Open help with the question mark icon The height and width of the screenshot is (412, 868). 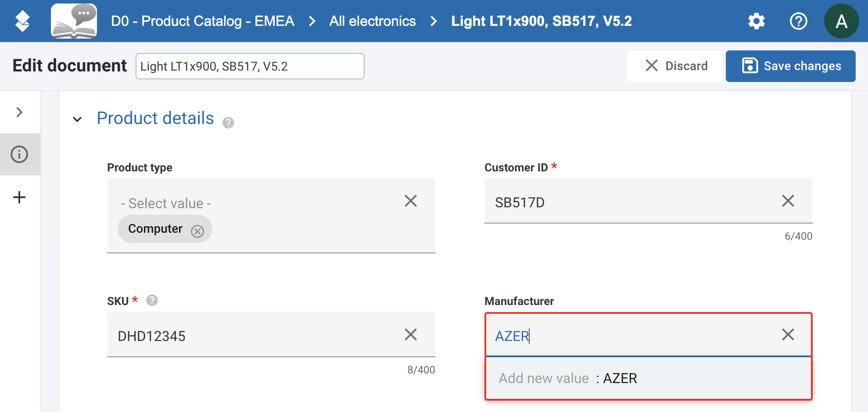798,21
